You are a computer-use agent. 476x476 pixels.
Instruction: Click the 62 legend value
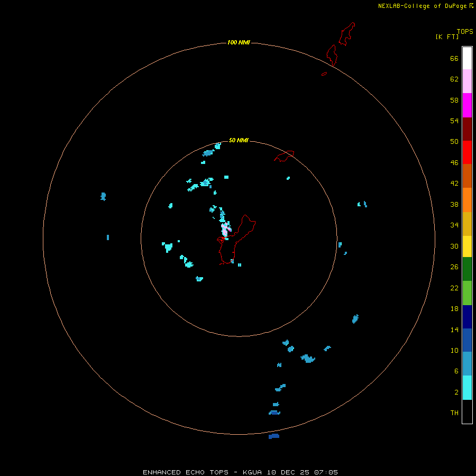pyautogui.click(x=454, y=79)
